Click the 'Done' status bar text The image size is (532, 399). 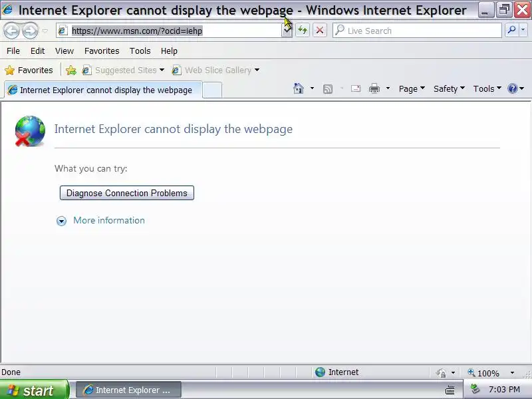(11, 372)
